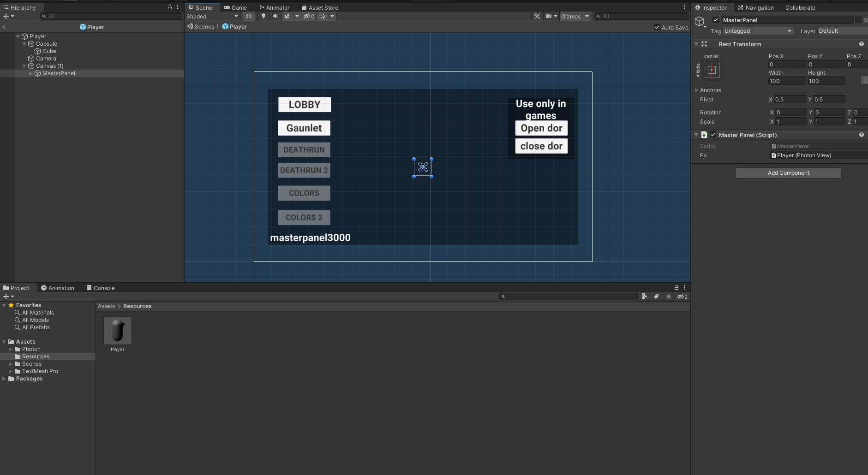The width and height of the screenshot is (868, 475).
Task: Open the Collaborate tab
Action: pos(800,7)
